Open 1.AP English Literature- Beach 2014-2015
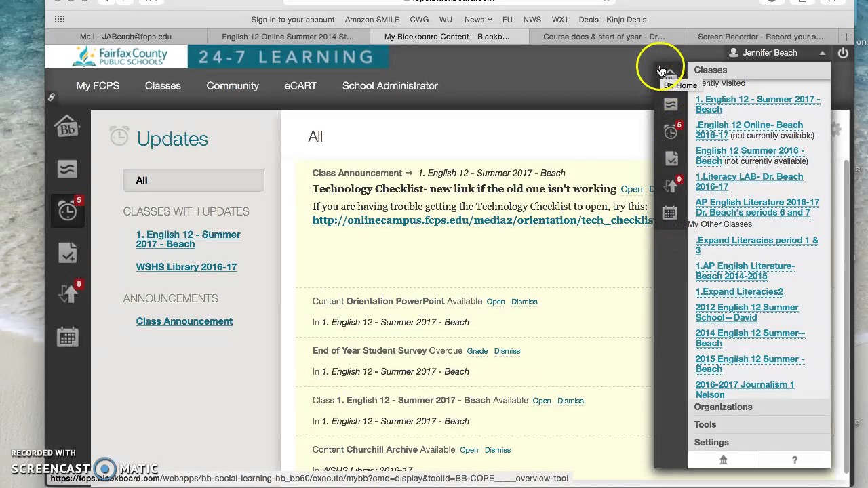Image resolution: width=868 pixels, height=488 pixels. [x=745, y=271]
